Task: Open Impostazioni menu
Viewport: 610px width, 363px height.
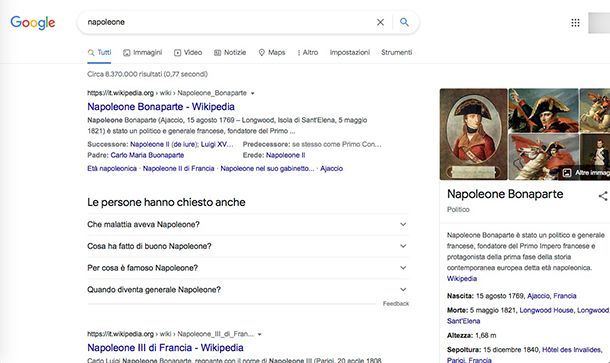Action: click(x=350, y=53)
